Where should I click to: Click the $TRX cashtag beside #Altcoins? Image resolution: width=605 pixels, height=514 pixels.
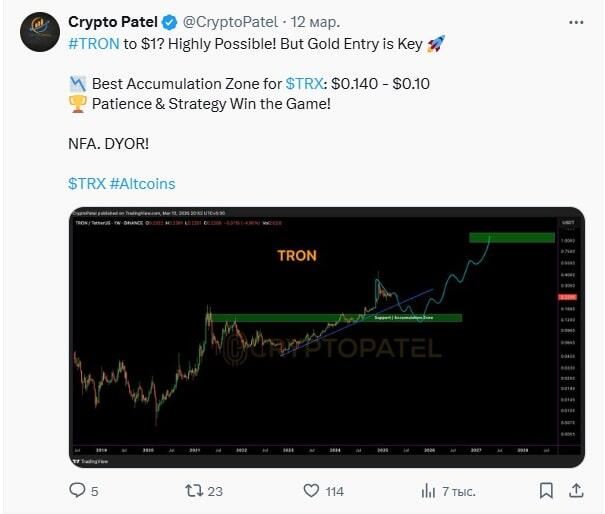click(87, 184)
